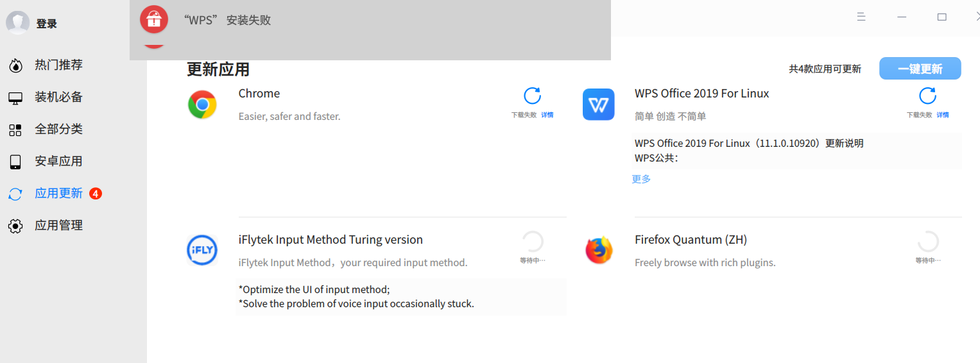The height and width of the screenshot is (363, 980).
Task: Click the Chrome app icon
Action: pos(202,105)
